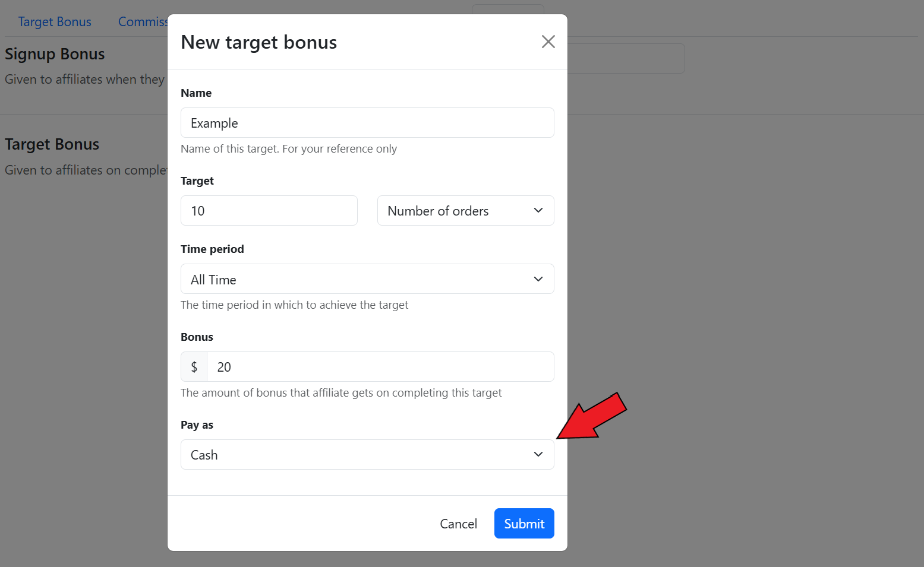Expand the All Time period dropdown
Viewport: 924px width, 567px height.
(367, 279)
